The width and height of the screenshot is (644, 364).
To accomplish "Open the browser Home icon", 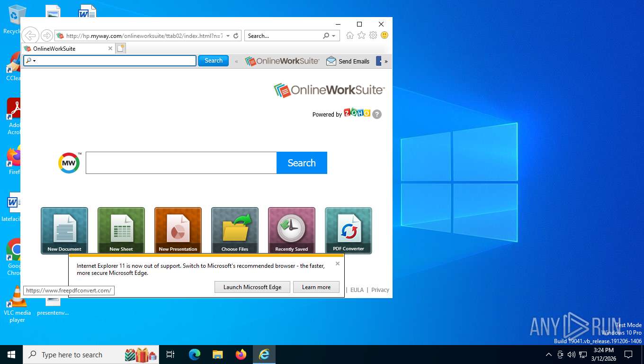I will point(350,36).
